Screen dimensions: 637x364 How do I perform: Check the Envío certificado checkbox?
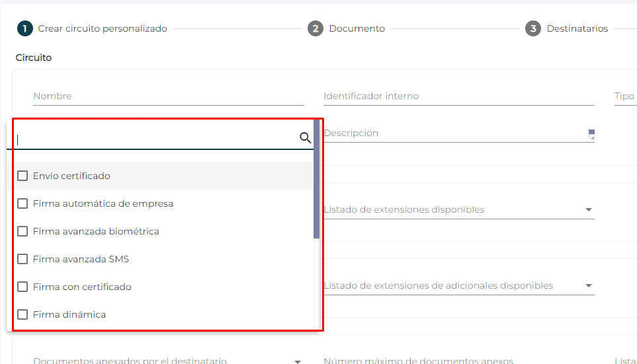pyautogui.click(x=22, y=176)
